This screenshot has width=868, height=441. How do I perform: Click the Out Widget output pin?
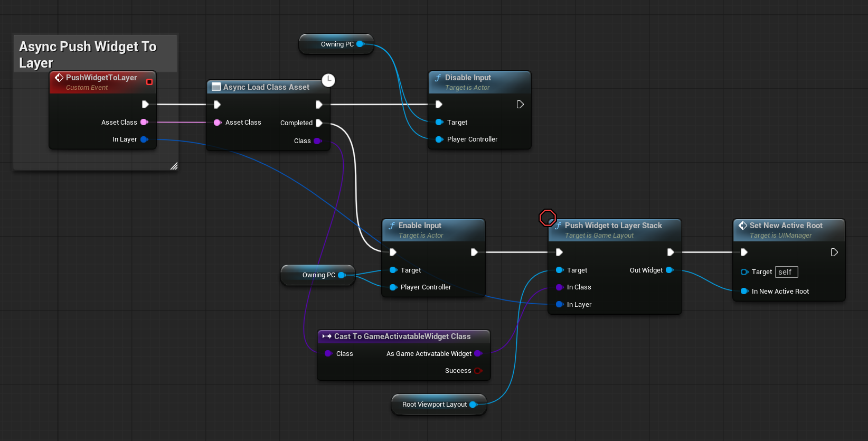click(669, 270)
